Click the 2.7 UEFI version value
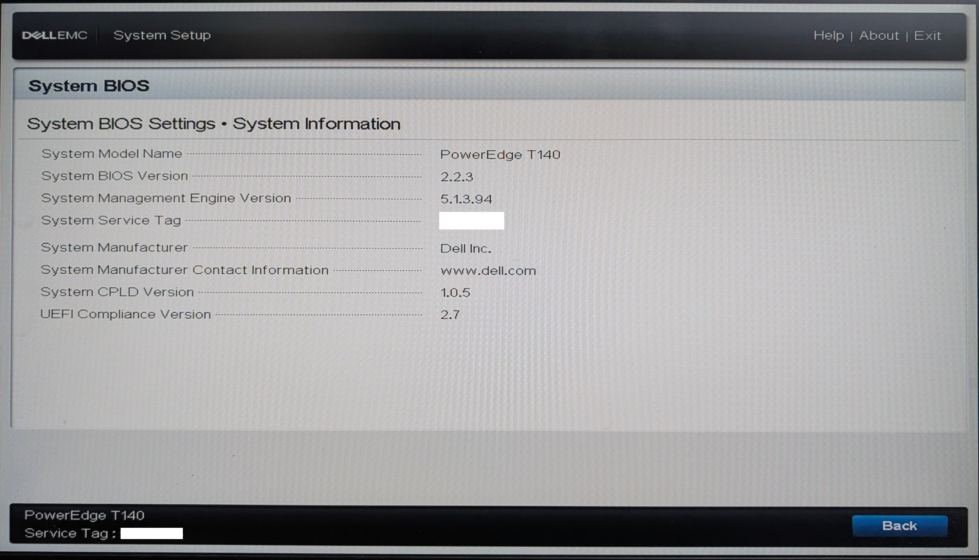979x560 pixels. [449, 315]
